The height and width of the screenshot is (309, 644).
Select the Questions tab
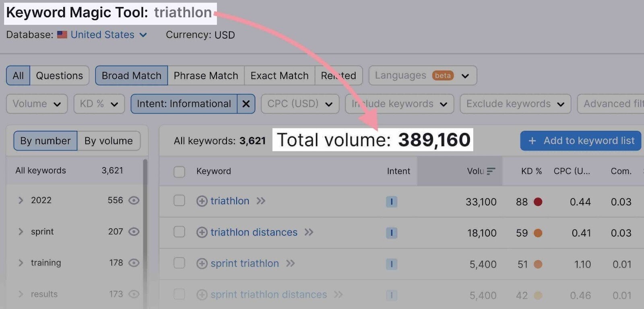tap(60, 76)
